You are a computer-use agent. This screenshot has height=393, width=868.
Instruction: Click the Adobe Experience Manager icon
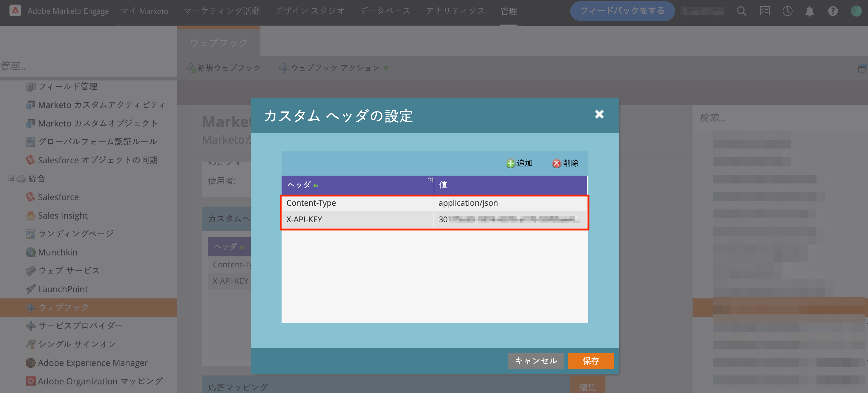(30, 363)
